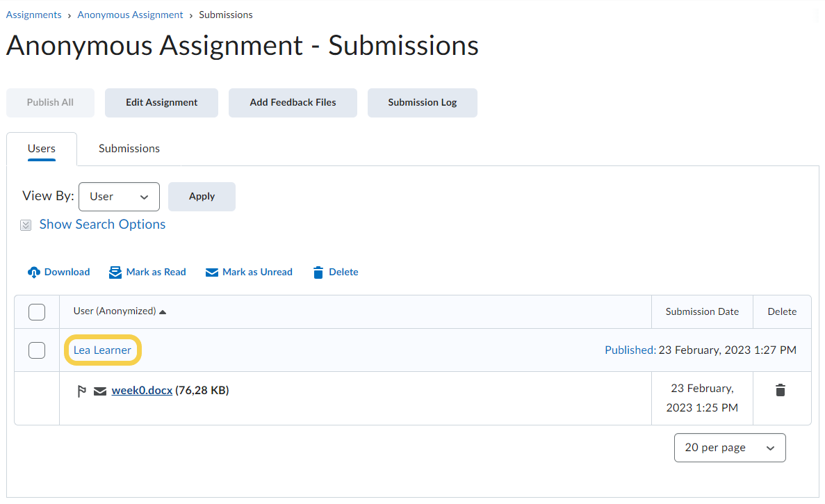Screen dimensions: 825x504
Task: Expand Show Search Options
Action: pyautogui.click(x=102, y=225)
